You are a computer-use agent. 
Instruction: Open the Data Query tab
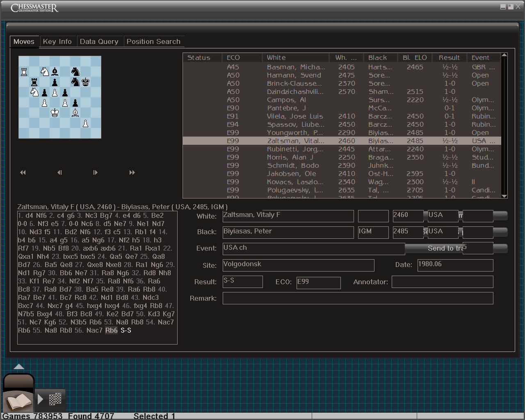tap(99, 41)
